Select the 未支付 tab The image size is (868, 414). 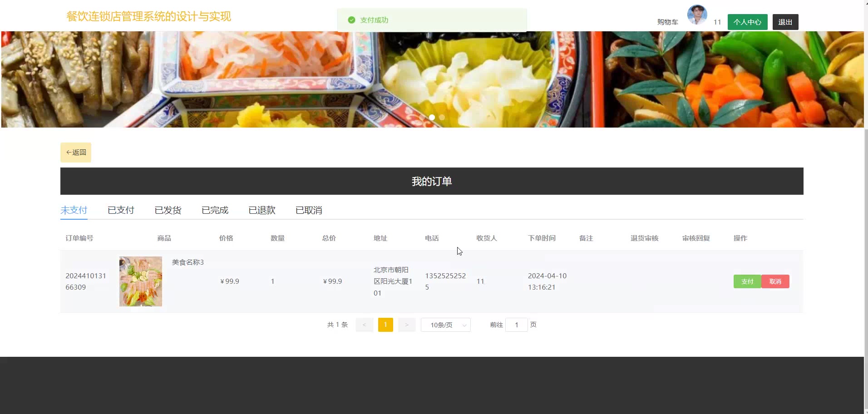tap(74, 210)
